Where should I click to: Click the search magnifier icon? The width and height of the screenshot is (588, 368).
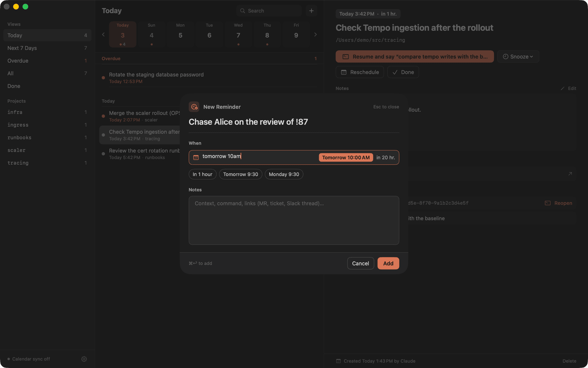pyautogui.click(x=242, y=11)
